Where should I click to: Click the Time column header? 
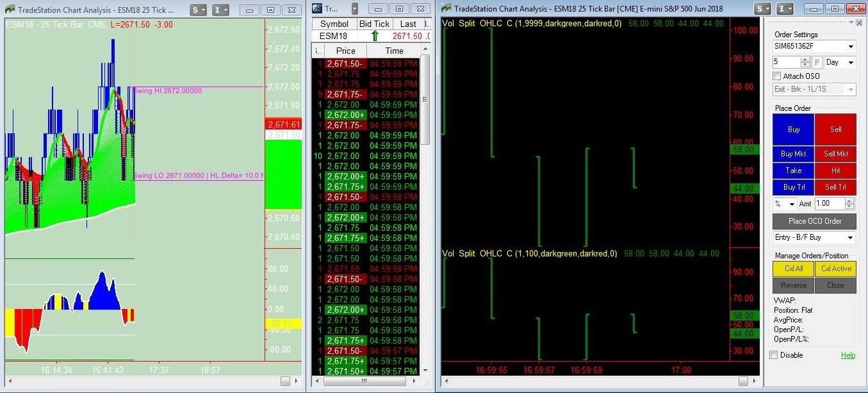tap(395, 51)
